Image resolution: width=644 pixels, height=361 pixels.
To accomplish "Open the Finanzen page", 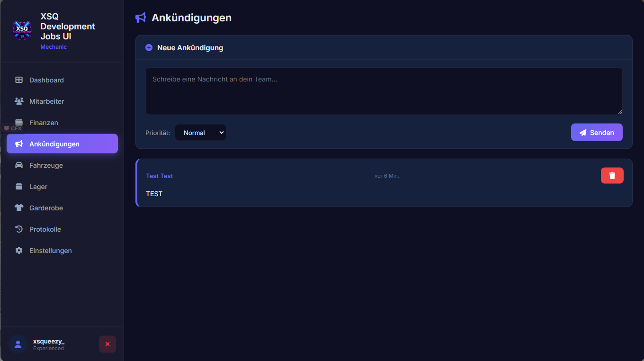I will [62, 123].
